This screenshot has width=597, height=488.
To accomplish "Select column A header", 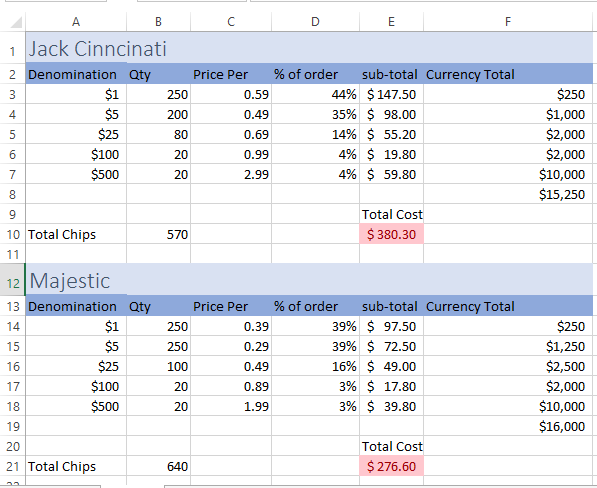I will (76, 22).
